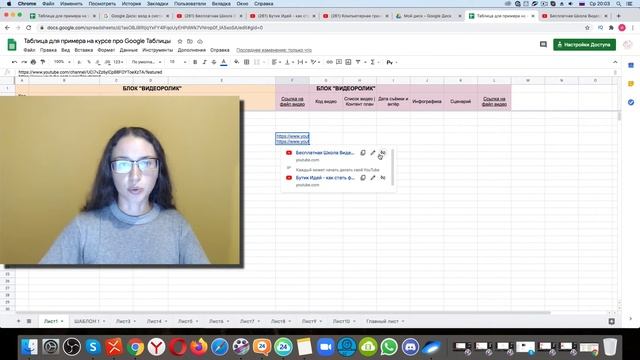This screenshot has width=640, height=360.
Task: Open the vertical align dropdown
Action: (289, 62)
